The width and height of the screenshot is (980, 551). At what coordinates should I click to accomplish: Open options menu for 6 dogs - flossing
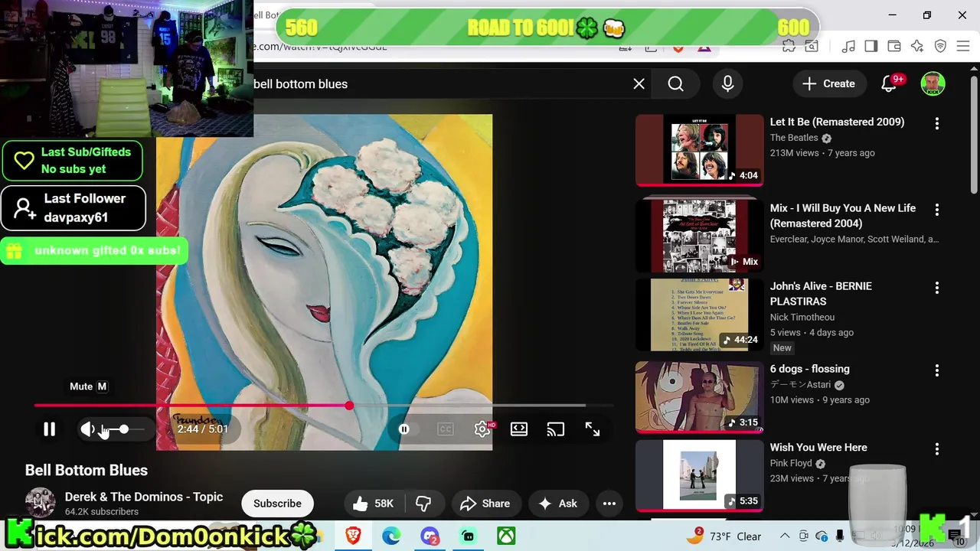(937, 370)
